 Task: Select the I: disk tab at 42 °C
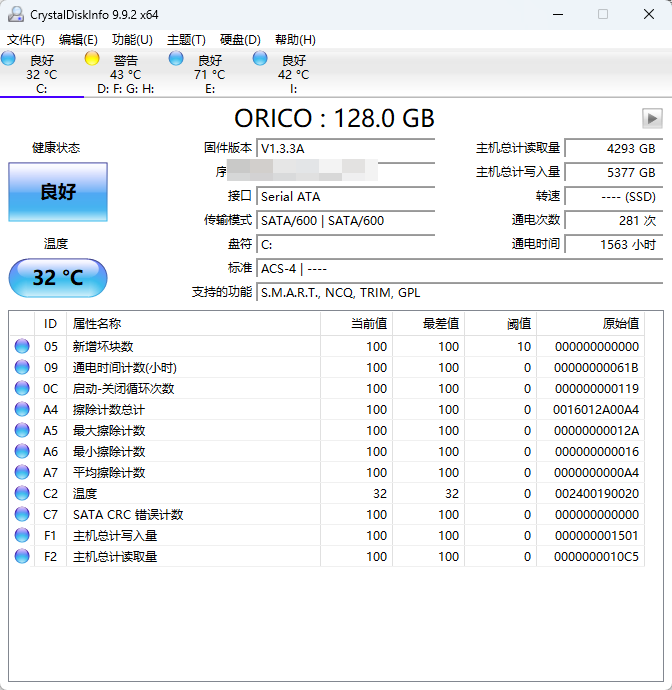pos(294,73)
